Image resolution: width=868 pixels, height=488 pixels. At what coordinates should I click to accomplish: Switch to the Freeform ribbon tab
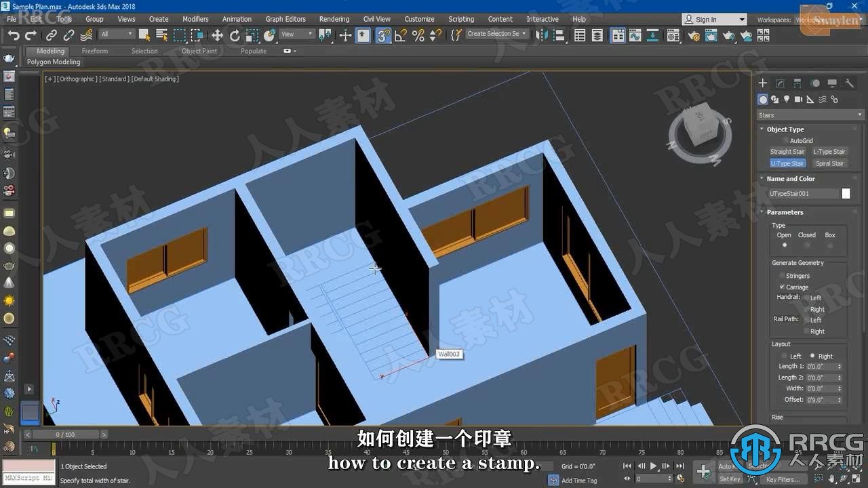pos(94,51)
